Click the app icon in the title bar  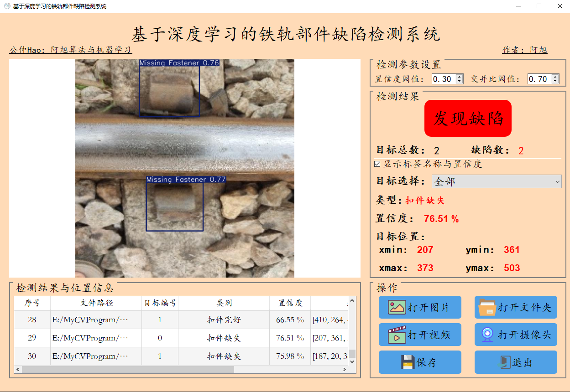[7, 6]
